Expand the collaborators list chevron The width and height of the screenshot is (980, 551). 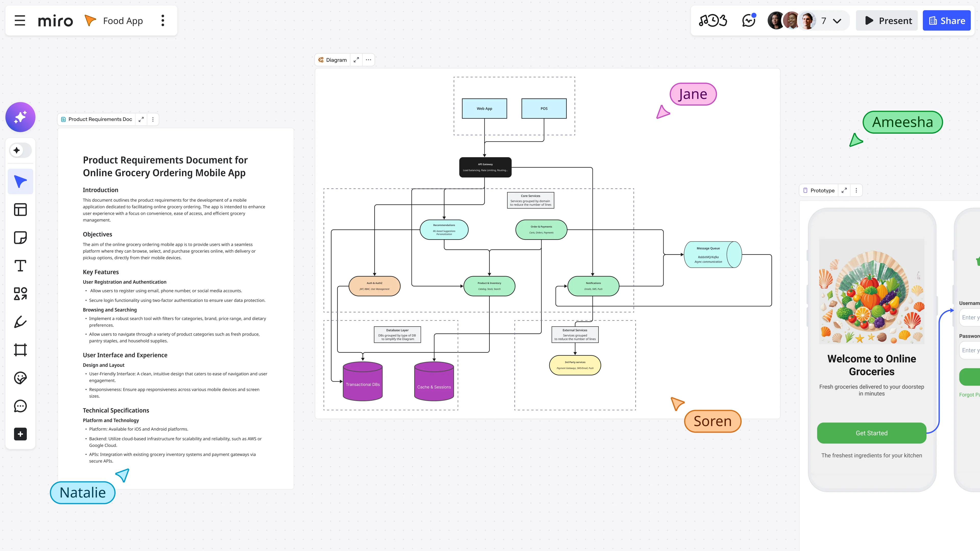coord(837,21)
